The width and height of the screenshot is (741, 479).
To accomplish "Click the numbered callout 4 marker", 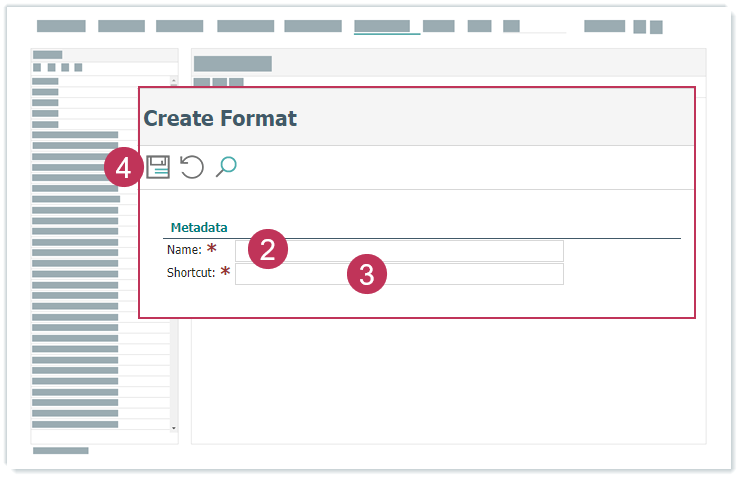I will coord(124,169).
